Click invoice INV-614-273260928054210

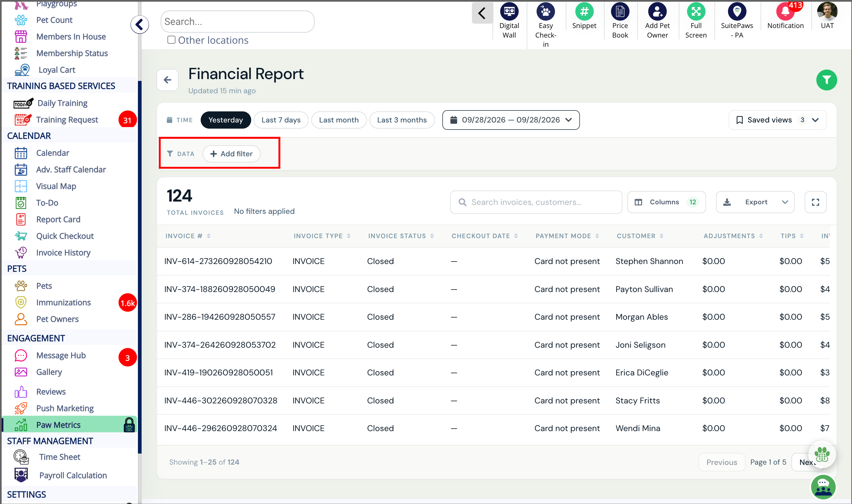(x=218, y=262)
